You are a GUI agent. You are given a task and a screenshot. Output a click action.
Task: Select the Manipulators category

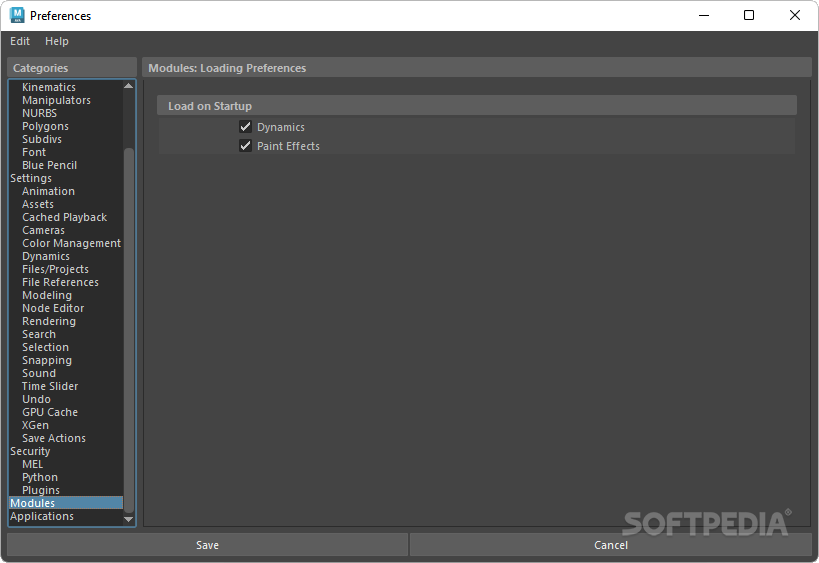point(56,100)
